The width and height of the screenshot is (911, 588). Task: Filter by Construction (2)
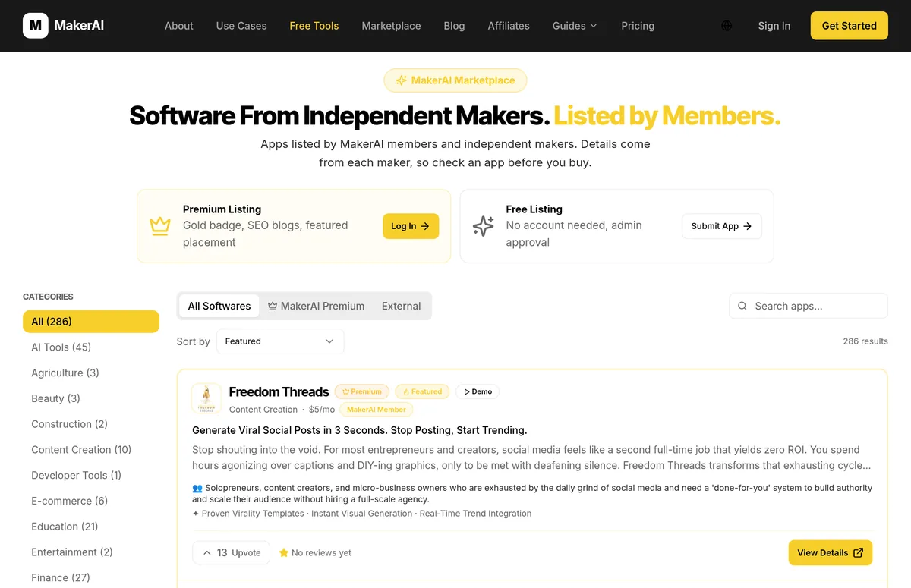[91, 424]
